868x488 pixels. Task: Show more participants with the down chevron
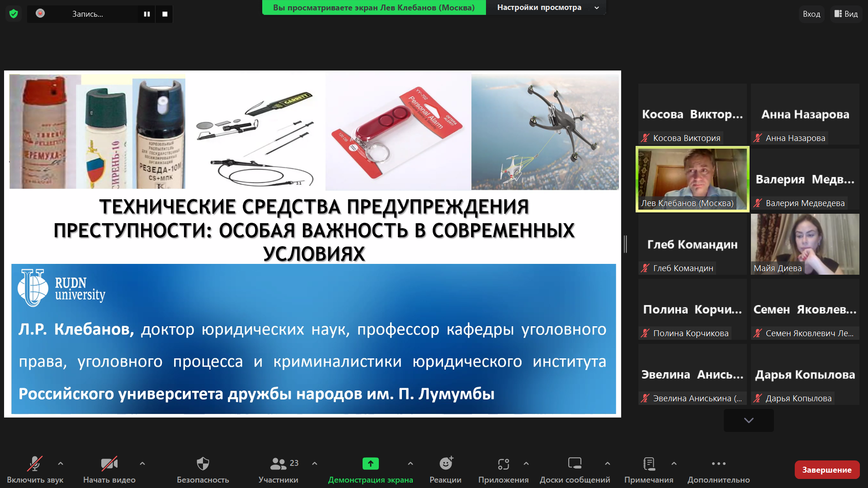tap(749, 420)
